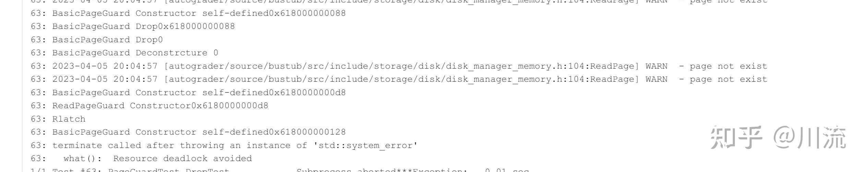The height and width of the screenshot is (172, 868).
Task: Click the 'BasicPageGuard Drop0x618000000088' line
Action: click(143, 26)
